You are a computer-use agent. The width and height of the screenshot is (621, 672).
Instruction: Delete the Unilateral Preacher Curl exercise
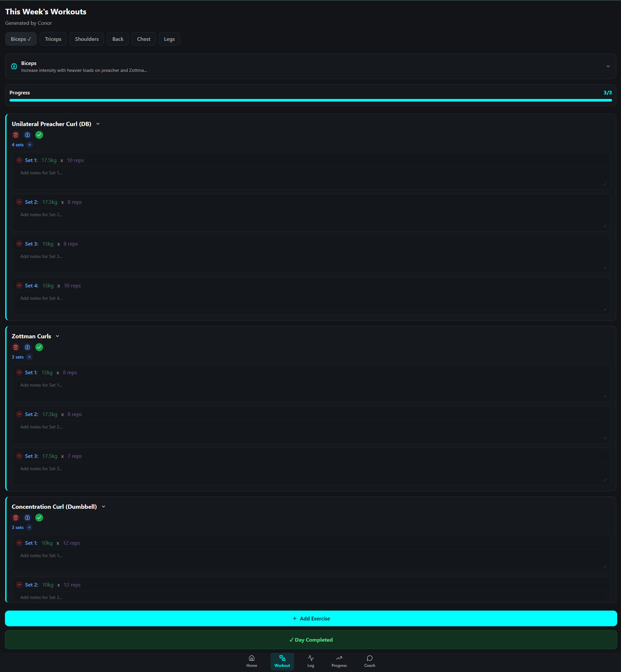16,135
